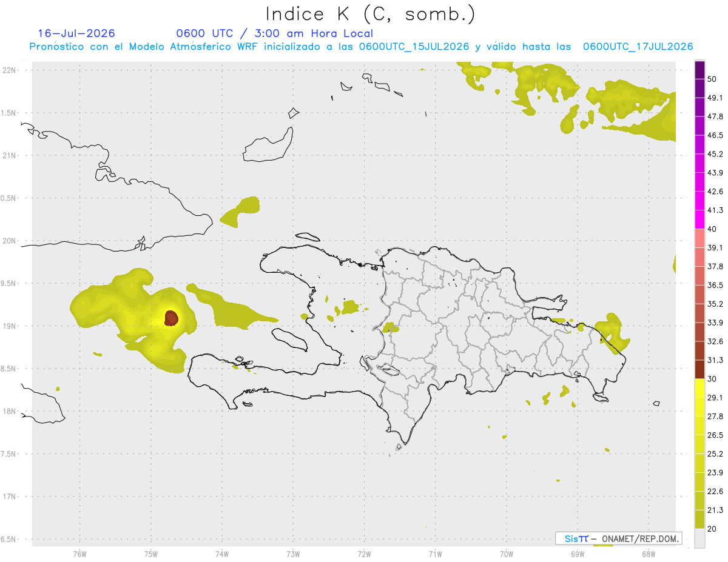Click the colorbar label "21.3"
The width and height of the screenshot is (728, 562).
715,510
